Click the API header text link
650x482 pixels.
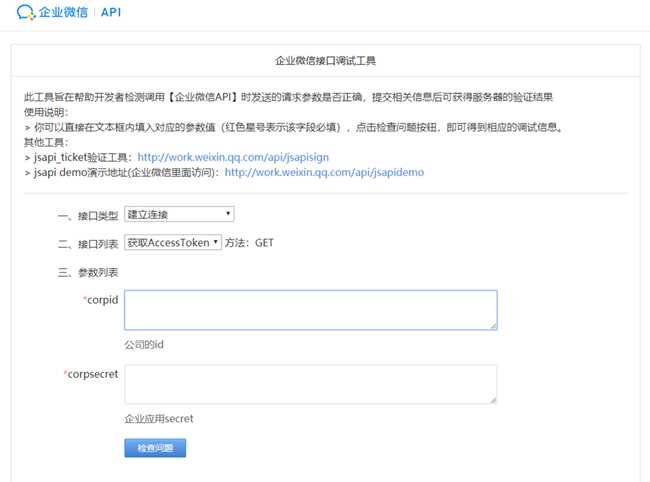[111, 12]
